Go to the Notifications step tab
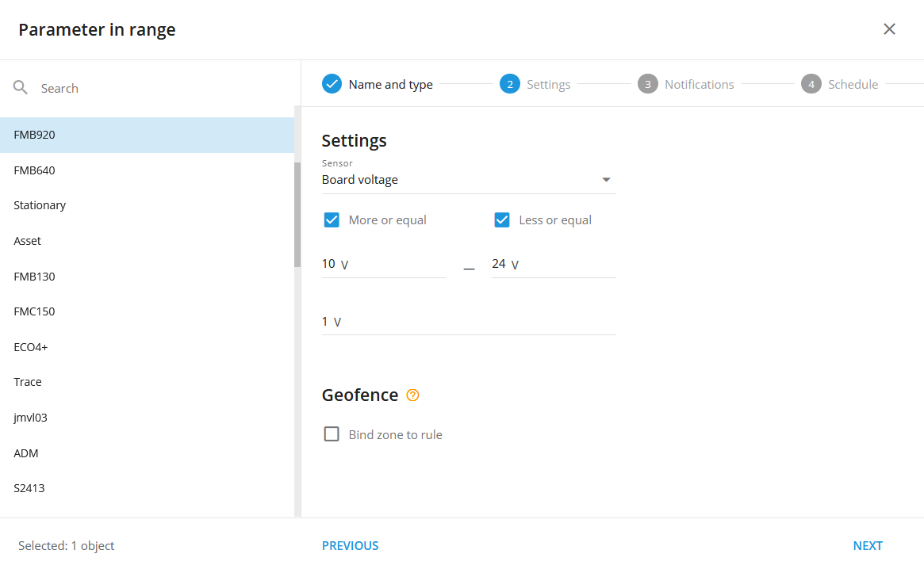The width and height of the screenshot is (924, 569). [699, 84]
